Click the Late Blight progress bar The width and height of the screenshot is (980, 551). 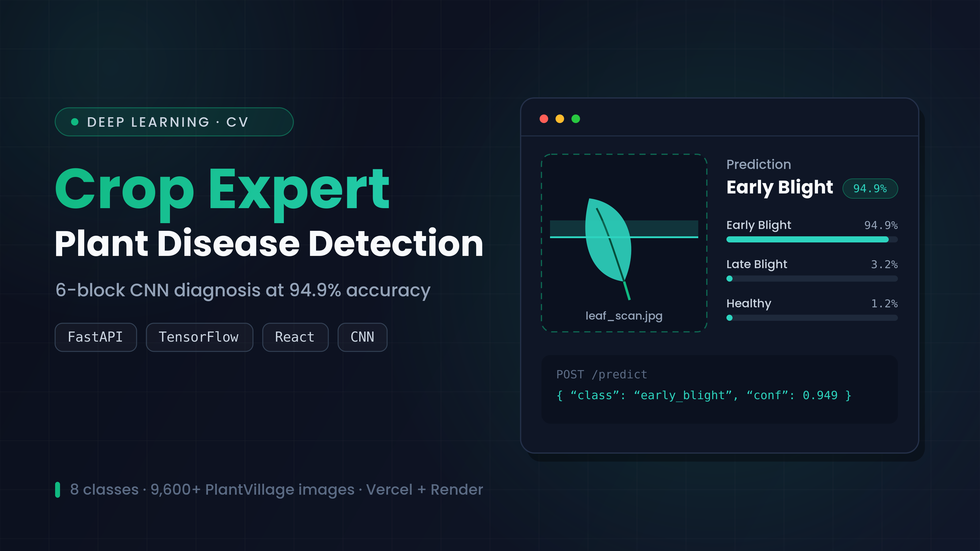pos(812,279)
